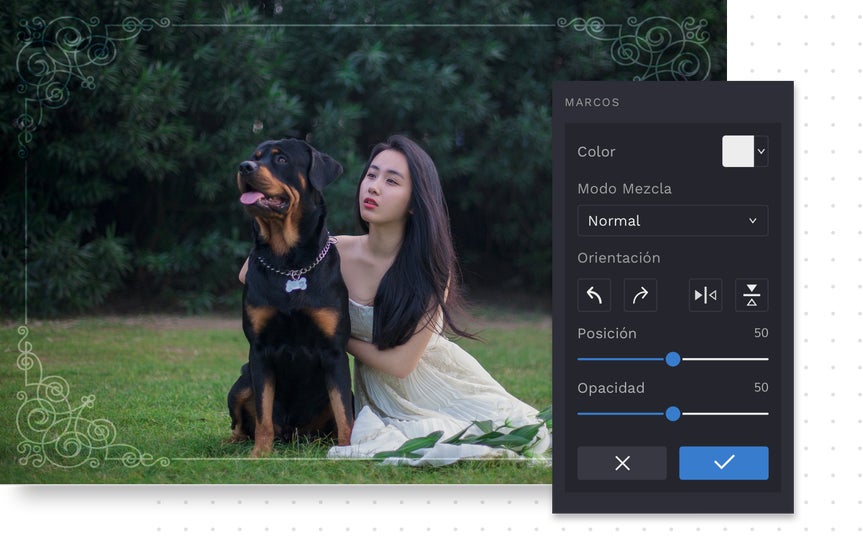The image size is (863, 544).
Task: Flip the frame horizontally
Action: point(705,295)
